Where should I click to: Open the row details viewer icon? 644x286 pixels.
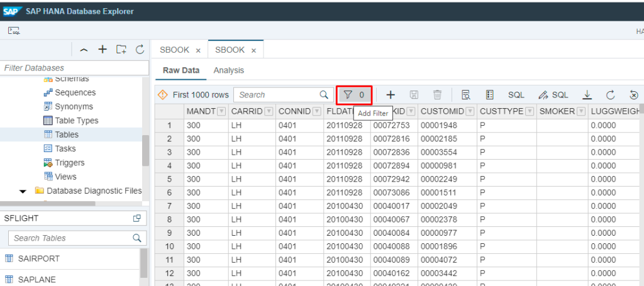[466, 95]
